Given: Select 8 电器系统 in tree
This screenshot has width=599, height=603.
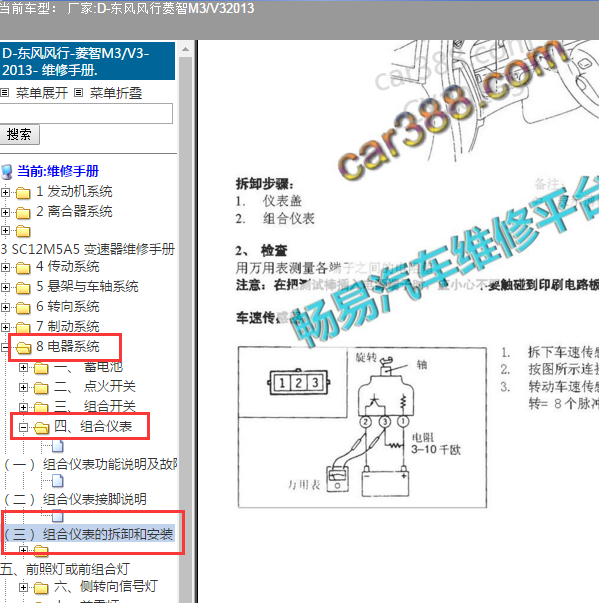Looking at the screenshot, I should (x=68, y=346).
